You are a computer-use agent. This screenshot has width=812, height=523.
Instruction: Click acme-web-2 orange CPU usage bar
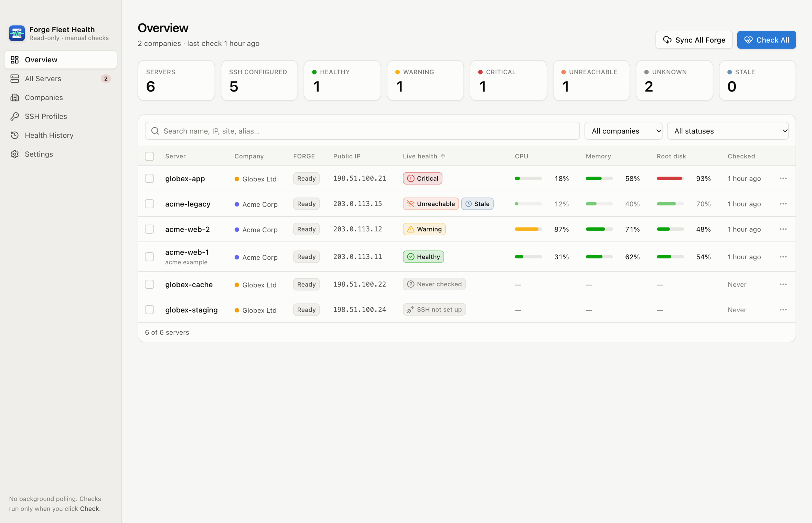coord(528,230)
